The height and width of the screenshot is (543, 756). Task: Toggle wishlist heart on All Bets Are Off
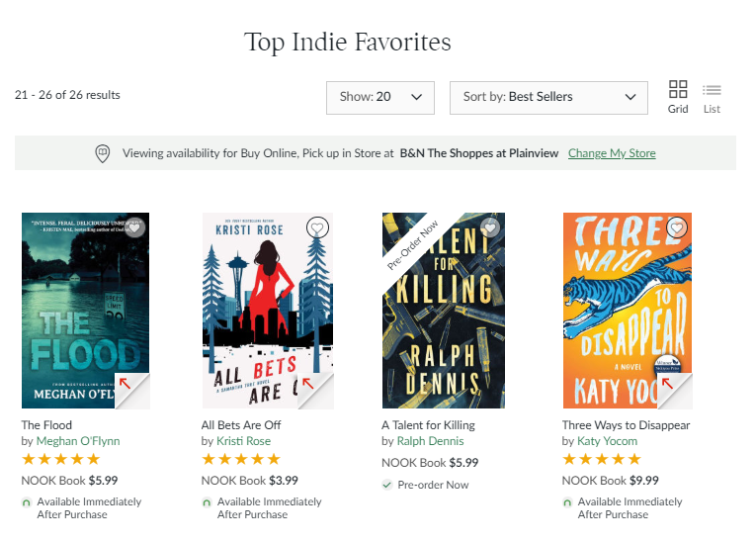click(317, 227)
